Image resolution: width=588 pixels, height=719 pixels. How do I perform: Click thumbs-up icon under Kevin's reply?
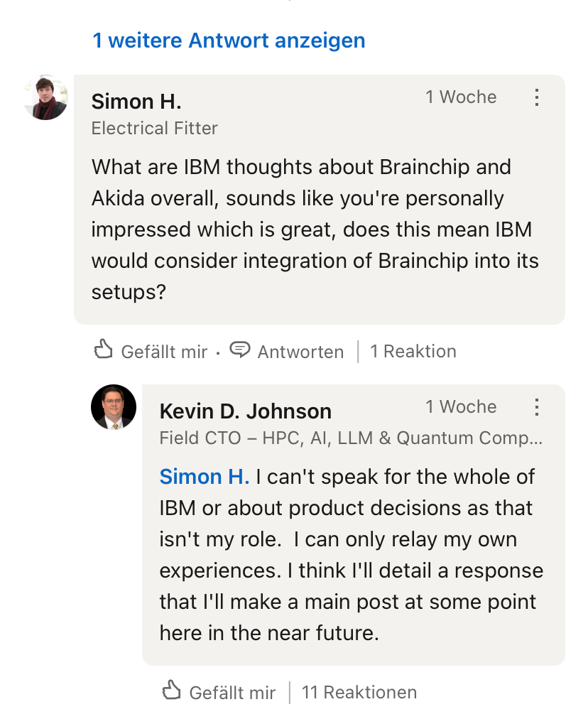click(x=172, y=691)
